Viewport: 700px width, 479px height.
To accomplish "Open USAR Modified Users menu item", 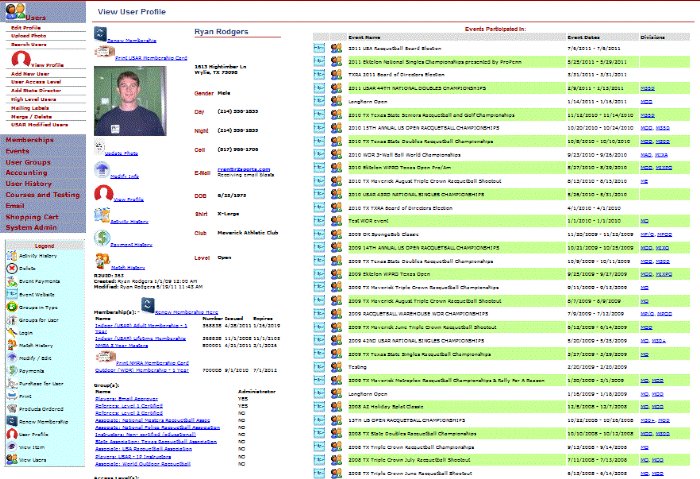I will tap(39, 125).
